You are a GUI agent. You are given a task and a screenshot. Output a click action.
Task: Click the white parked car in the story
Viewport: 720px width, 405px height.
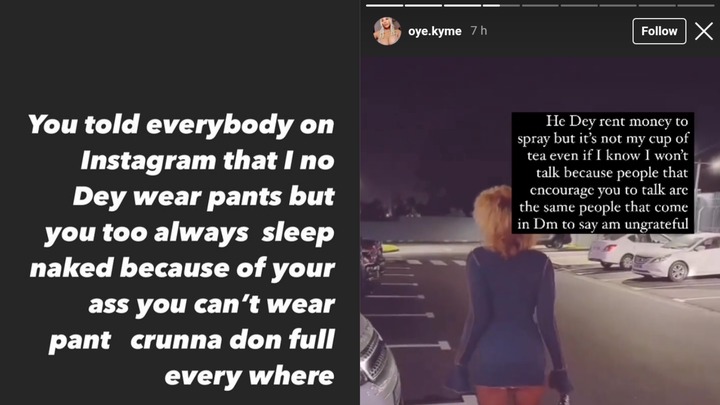(x=675, y=256)
